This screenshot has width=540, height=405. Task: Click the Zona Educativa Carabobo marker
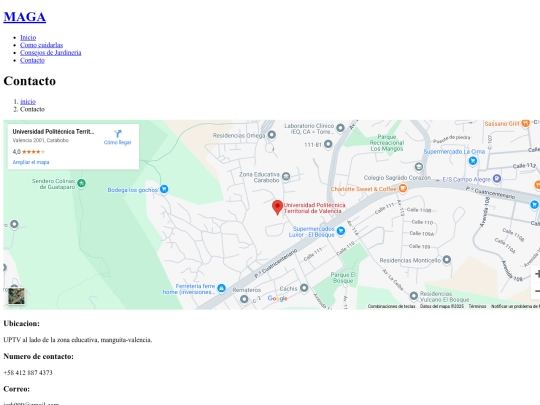click(x=286, y=177)
